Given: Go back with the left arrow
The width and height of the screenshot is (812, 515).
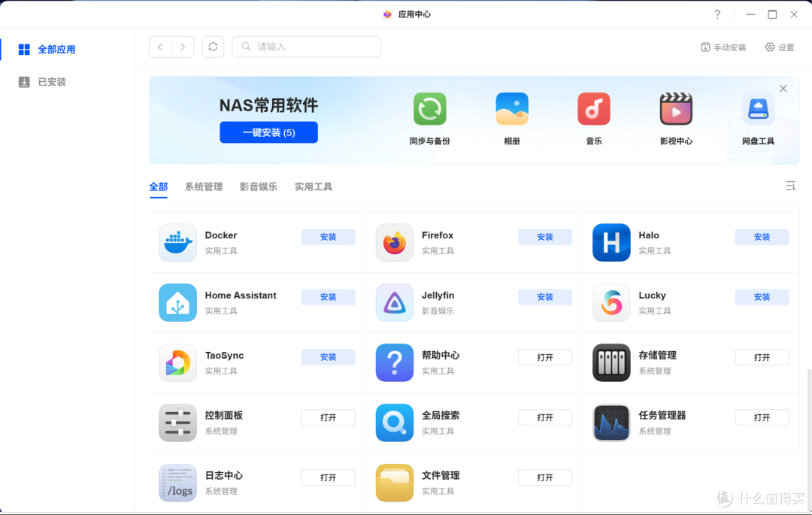Looking at the screenshot, I should (x=161, y=47).
